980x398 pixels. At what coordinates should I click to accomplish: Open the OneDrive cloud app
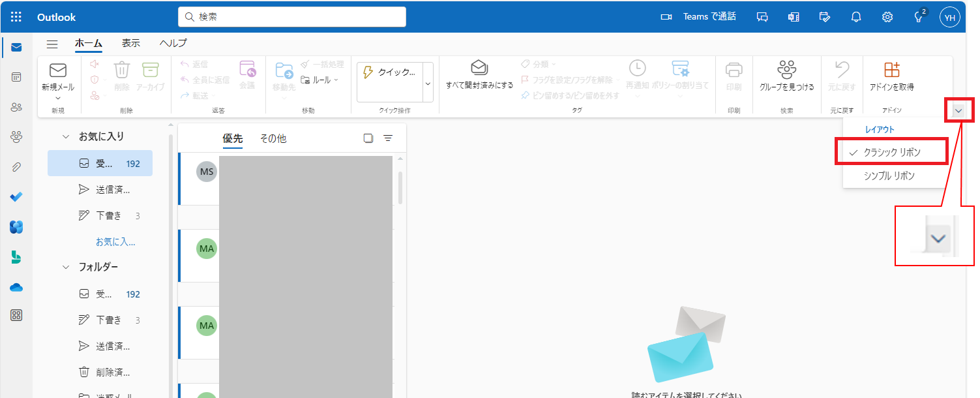point(16,287)
